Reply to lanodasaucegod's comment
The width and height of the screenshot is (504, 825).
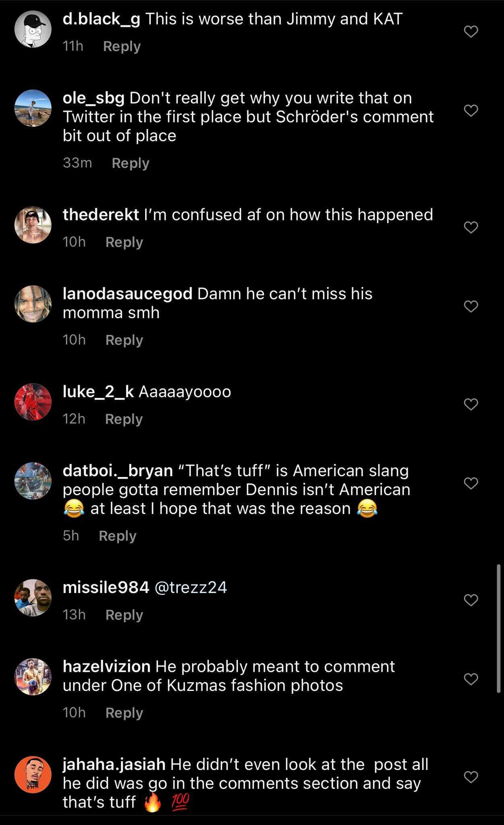point(125,340)
